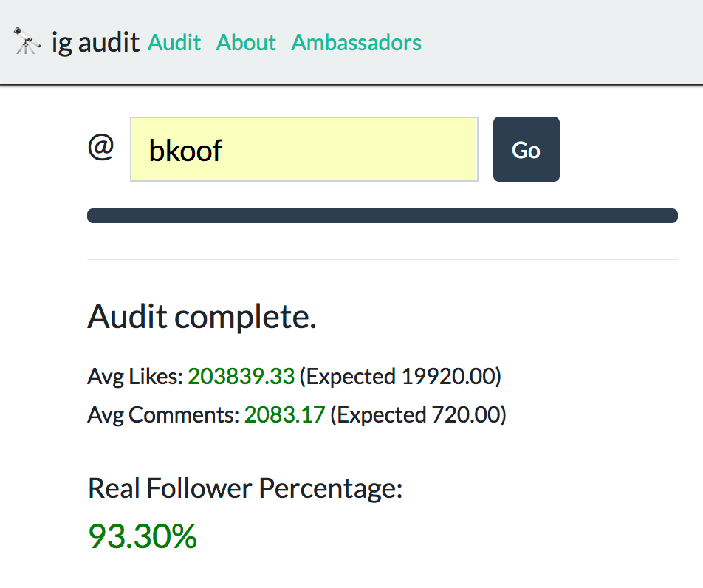Open the Ambassadors navigation link
Image resolution: width=703 pixels, height=588 pixels.
point(357,43)
